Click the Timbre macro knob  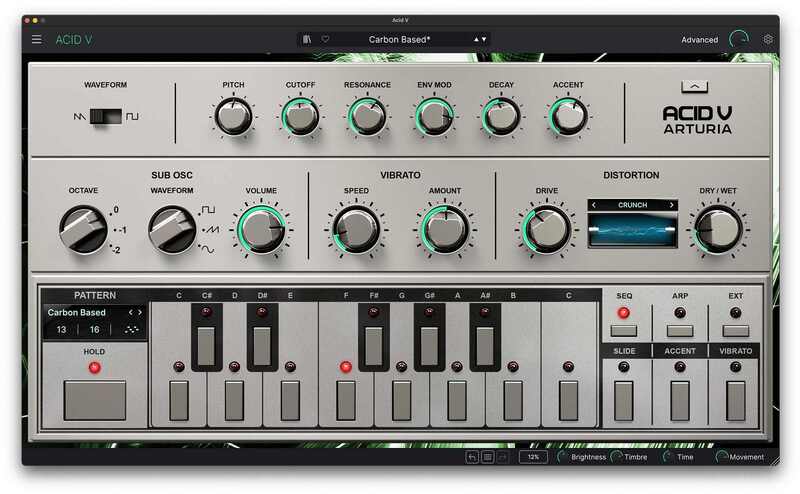[x=616, y=457]
